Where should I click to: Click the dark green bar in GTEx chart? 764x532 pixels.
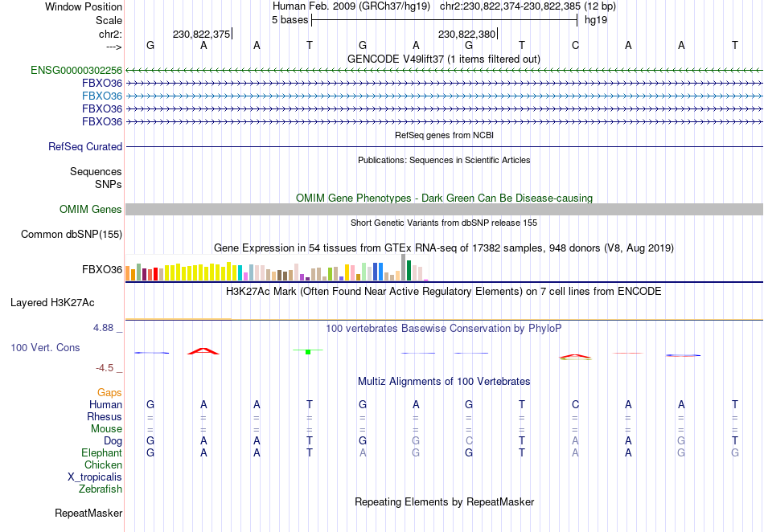[409, 271]
